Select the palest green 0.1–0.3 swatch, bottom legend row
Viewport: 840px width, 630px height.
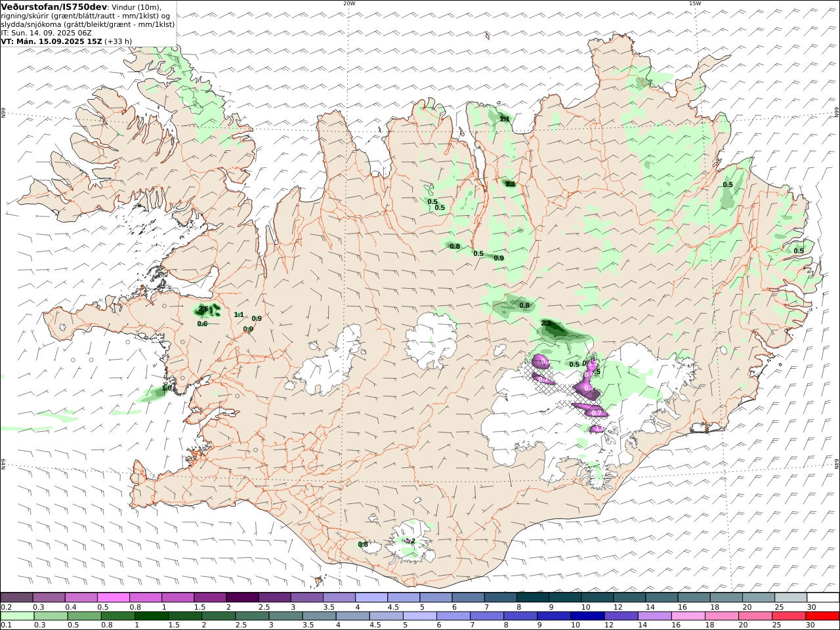[16, 616]
